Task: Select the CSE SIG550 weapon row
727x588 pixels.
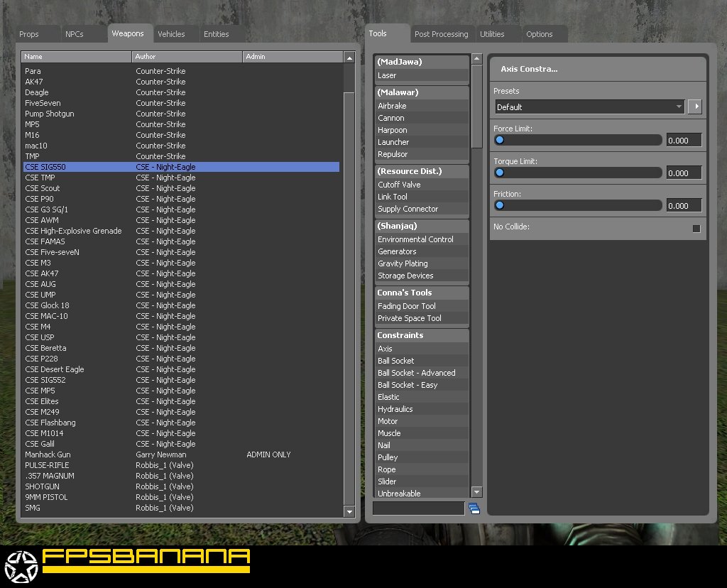Action: tap(181, 167)
